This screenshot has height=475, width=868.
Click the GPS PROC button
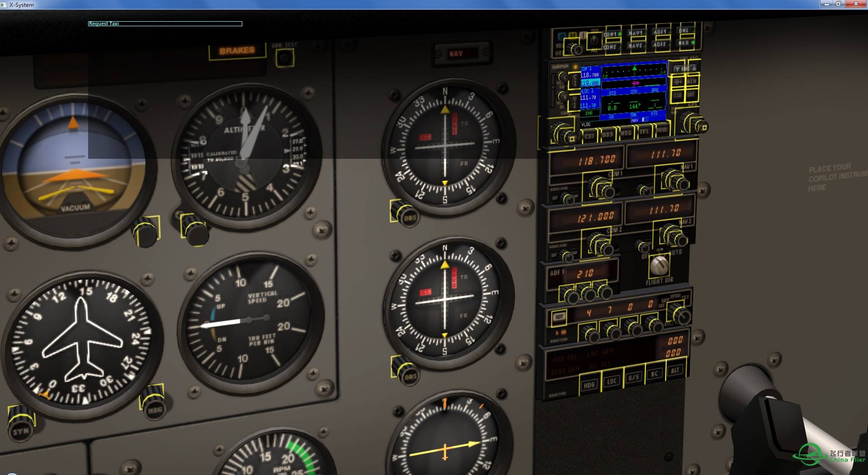point(662,130)
